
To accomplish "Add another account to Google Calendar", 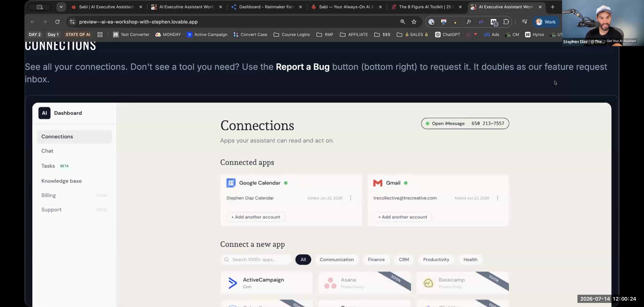I will click(256, 217).
